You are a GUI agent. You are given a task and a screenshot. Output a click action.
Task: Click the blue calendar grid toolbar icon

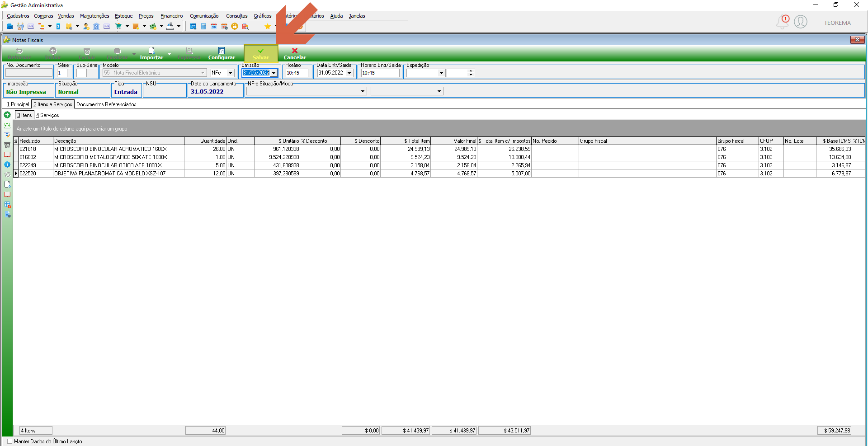(193, 26)
